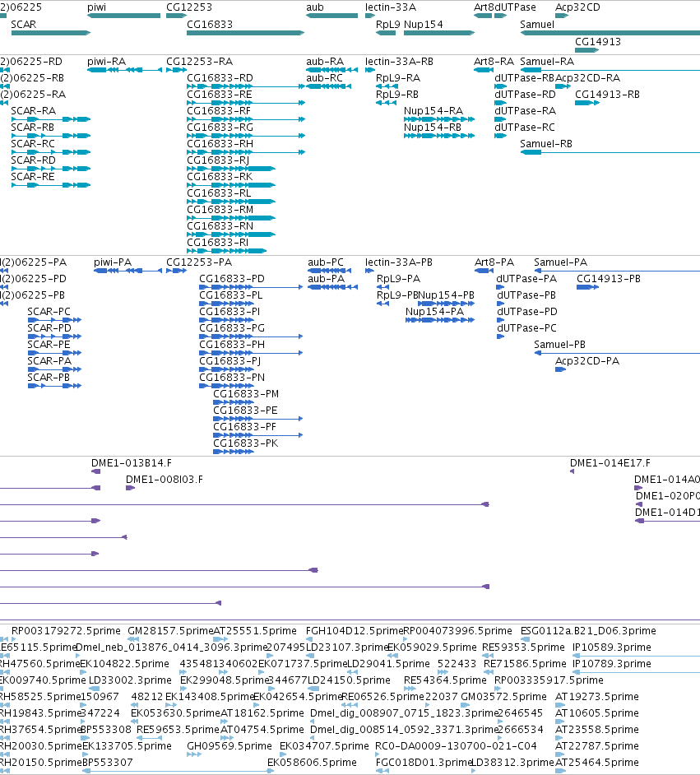Select the IP10589.3prime EST label

[x=611, y=647]
